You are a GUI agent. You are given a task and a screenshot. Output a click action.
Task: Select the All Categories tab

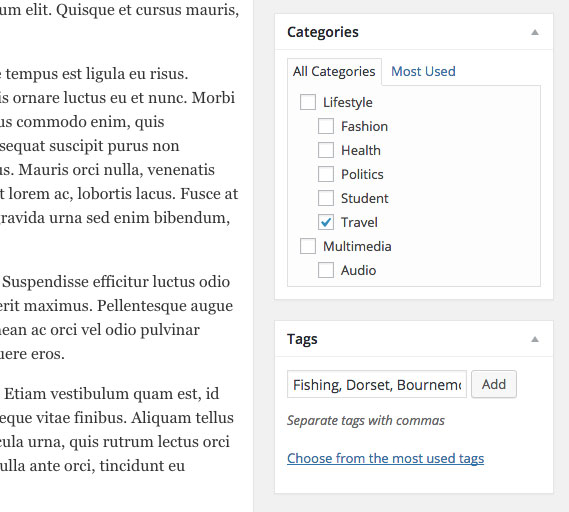(334, 71)
